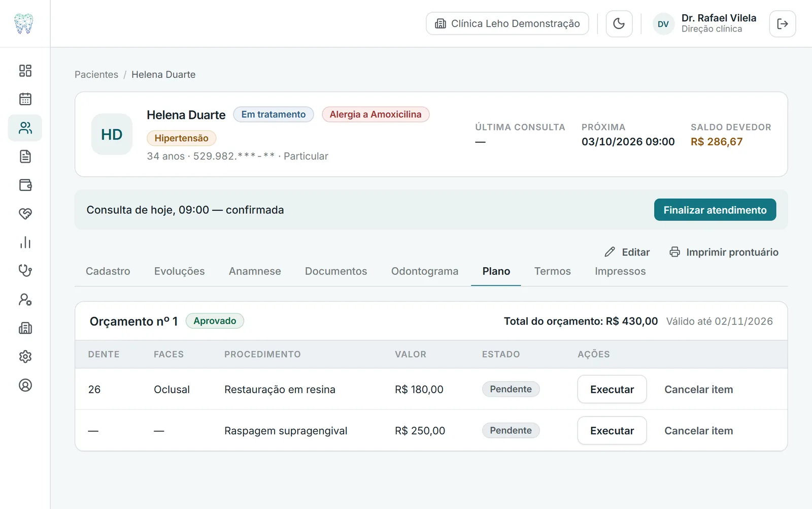Click the Alergia a Amoxicilina badge
Viewport: 812px width, 509px height.
(376, 114)
